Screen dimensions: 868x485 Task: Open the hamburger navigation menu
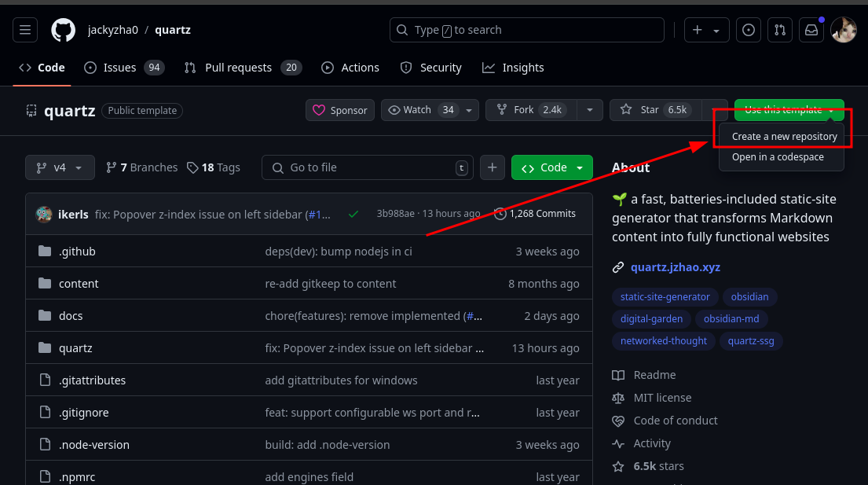point(25,31)
